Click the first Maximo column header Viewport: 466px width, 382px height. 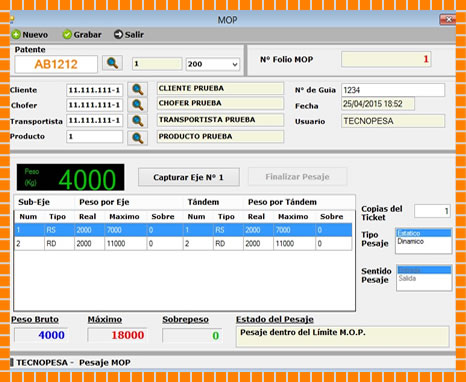click(124, 217)
